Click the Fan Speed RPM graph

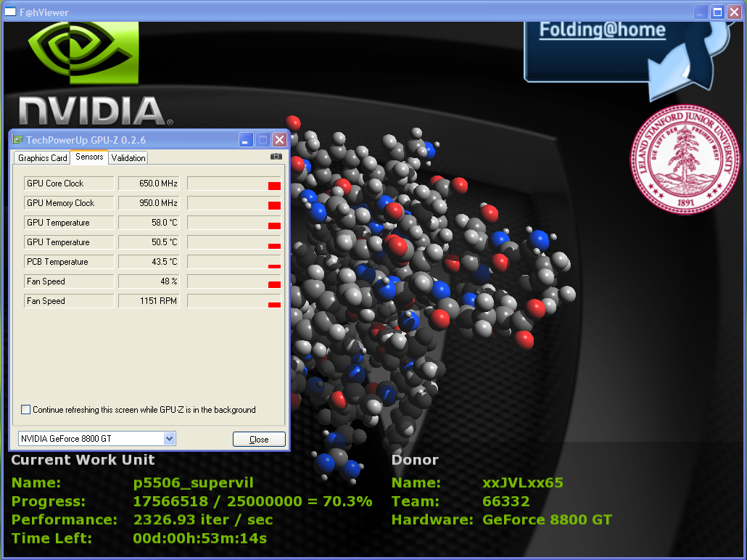(234, 301)
